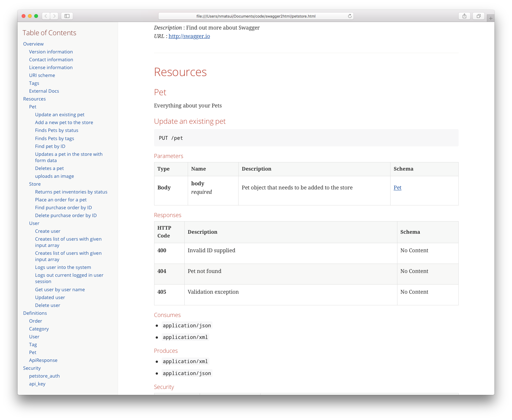
Task: Open a new tab
Action: [491, 18]
